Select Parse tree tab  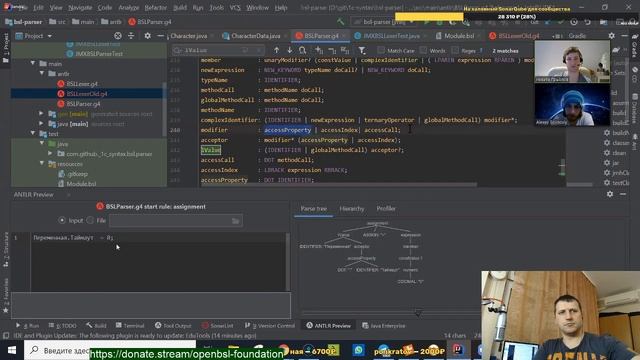click(313, 209)
